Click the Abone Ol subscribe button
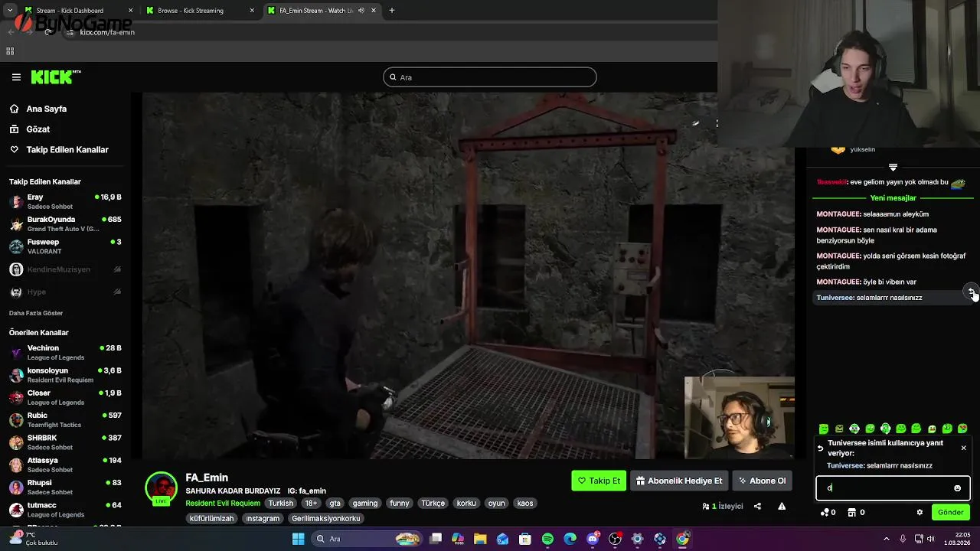Screen dimensions: 980x551 tap(762, 481)
